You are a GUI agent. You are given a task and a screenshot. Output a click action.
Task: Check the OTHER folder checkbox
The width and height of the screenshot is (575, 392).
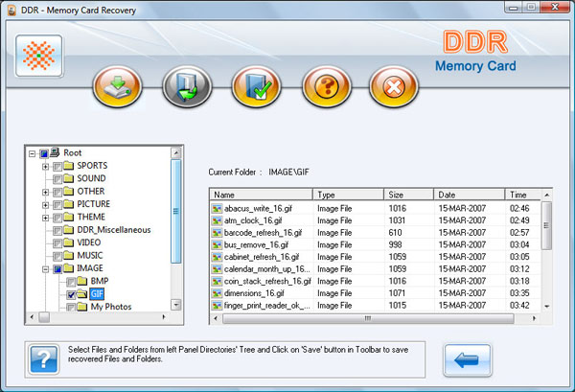(57, 193)
